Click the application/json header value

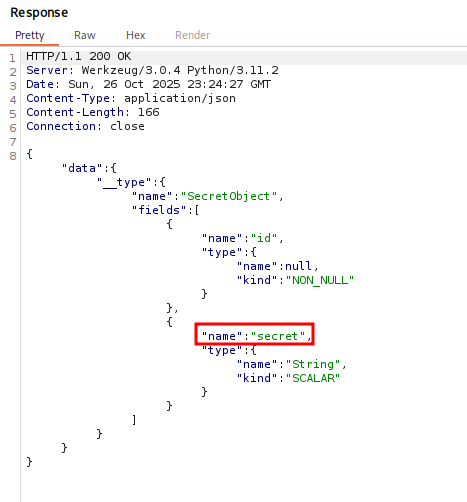pos(180,98)
